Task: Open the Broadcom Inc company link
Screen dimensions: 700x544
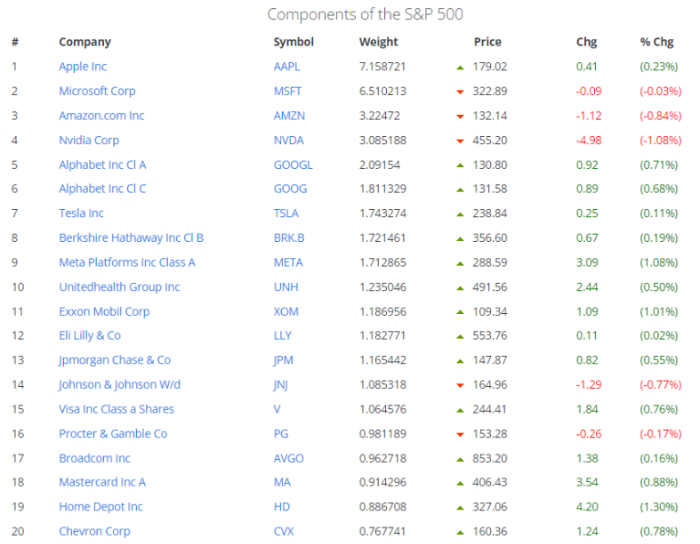Action: [95, 458]
